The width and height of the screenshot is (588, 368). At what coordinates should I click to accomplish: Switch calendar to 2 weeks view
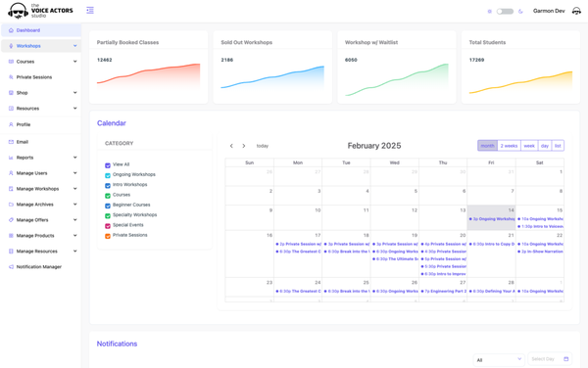point(509,146)
